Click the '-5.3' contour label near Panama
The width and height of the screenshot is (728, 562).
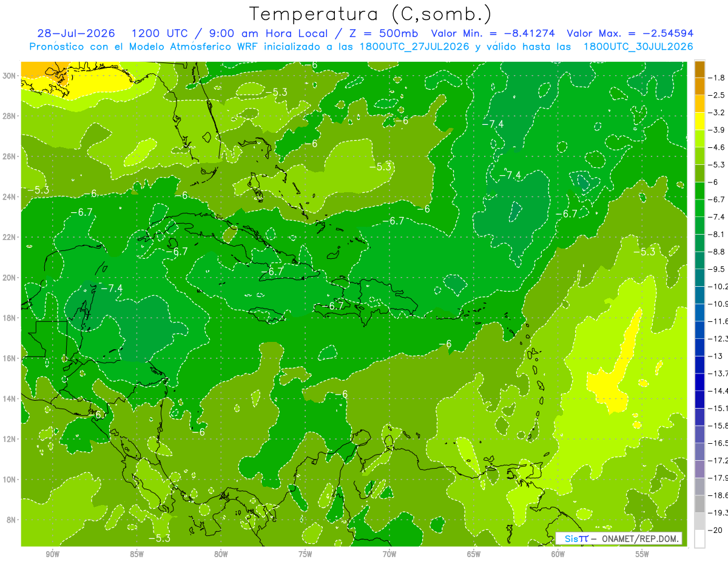tap(159, 538)
